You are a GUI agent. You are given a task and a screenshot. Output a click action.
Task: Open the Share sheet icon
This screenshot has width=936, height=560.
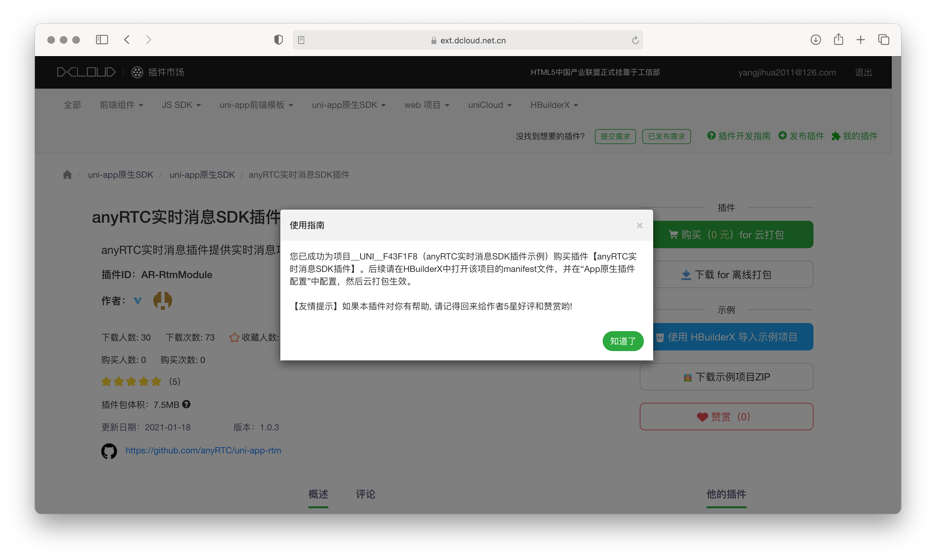click(838, 39)
